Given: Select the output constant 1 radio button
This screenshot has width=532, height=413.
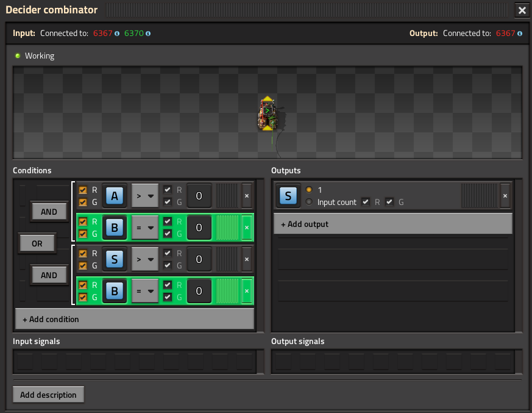Looking at the screenshot, I should point(309,190).
